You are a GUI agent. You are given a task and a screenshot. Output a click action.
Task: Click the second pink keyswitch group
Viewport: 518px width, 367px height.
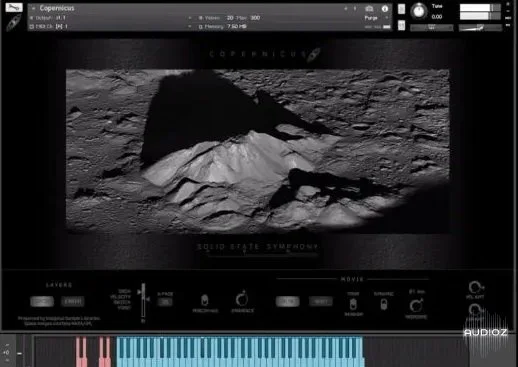click(105, 352)
